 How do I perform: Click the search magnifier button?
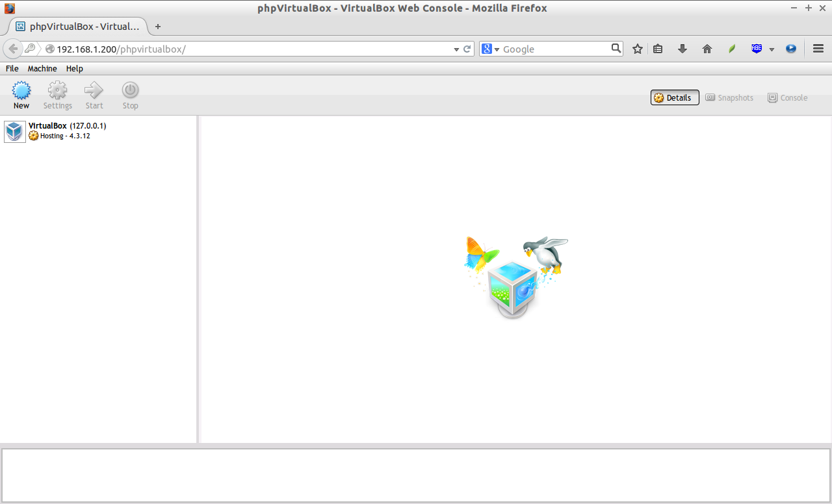click(x=616, y=48)
